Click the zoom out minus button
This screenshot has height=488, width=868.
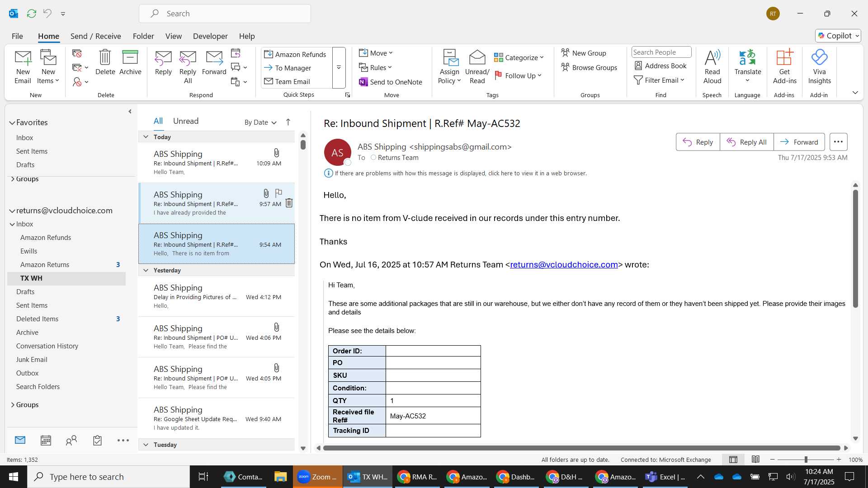coord(772,460)
